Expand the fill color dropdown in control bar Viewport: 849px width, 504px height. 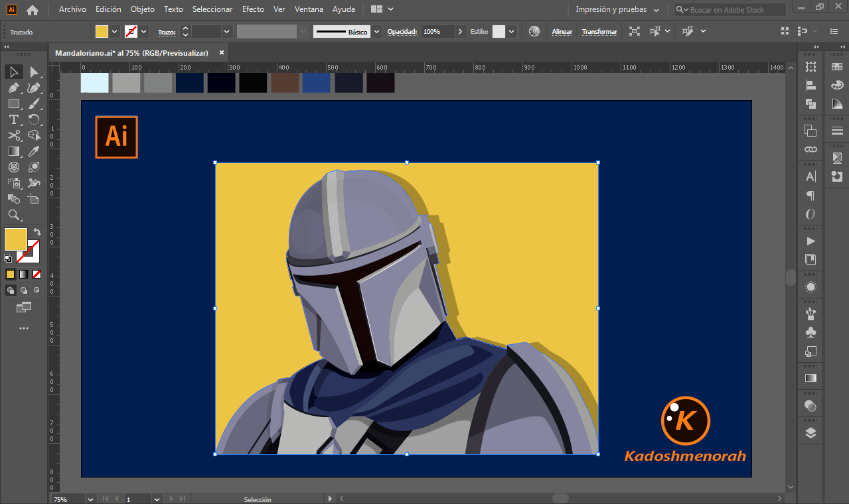tap(115, 31)
